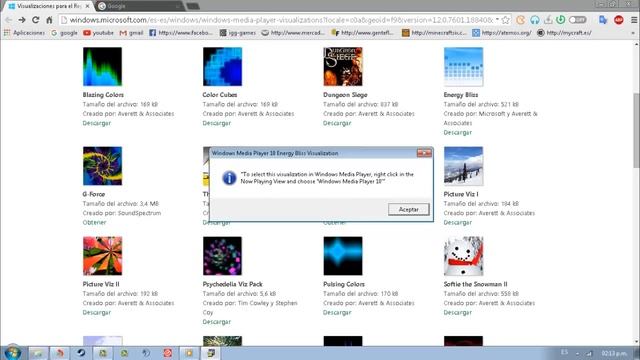
Task: Open the browser home page
Action: (49, 20)
